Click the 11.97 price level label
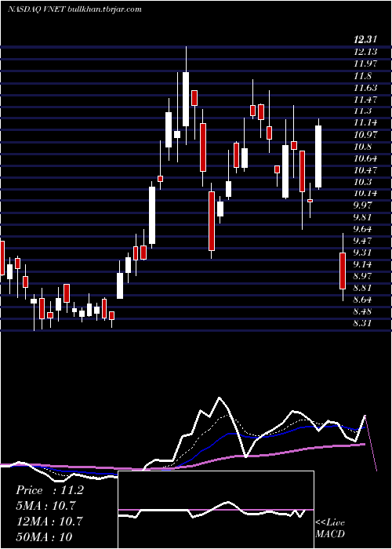Viewport: 392px width, 549px height. point(365,64)
